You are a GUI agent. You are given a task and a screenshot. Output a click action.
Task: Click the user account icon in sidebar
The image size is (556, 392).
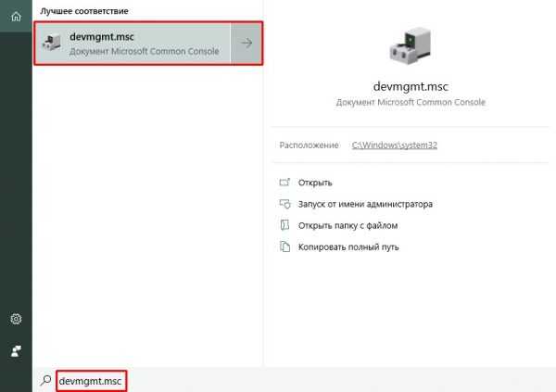click(16, 351)
